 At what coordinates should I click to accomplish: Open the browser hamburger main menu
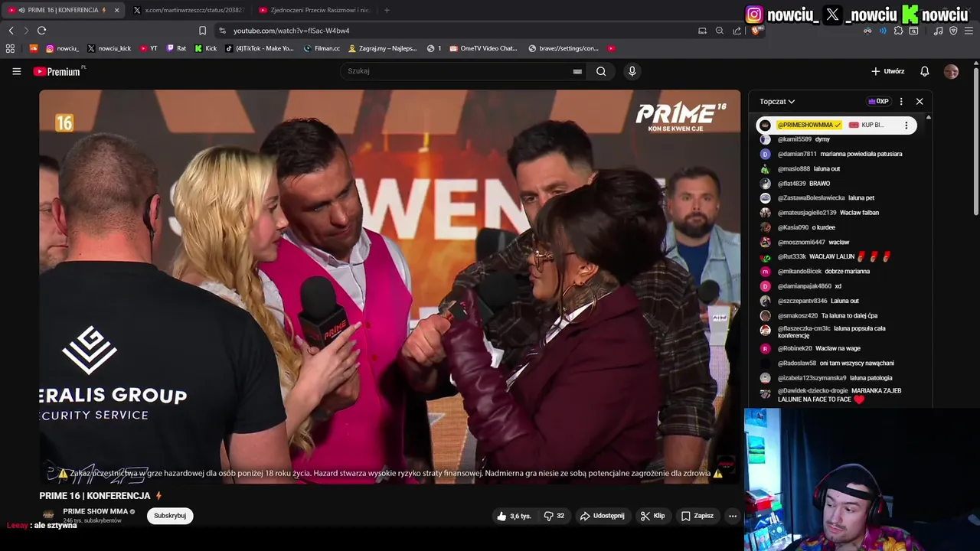(x=969, y=31)
